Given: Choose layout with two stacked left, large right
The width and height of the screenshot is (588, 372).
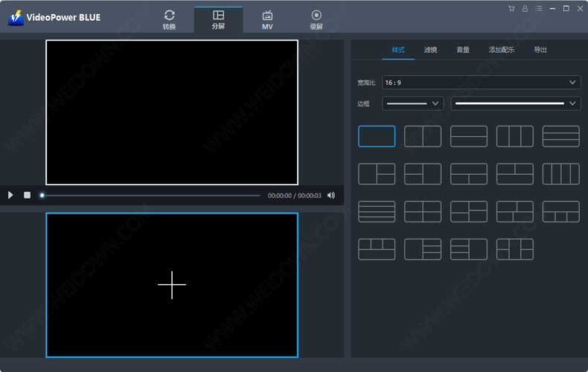Looking at the screenshot, I should pos(423,173).
